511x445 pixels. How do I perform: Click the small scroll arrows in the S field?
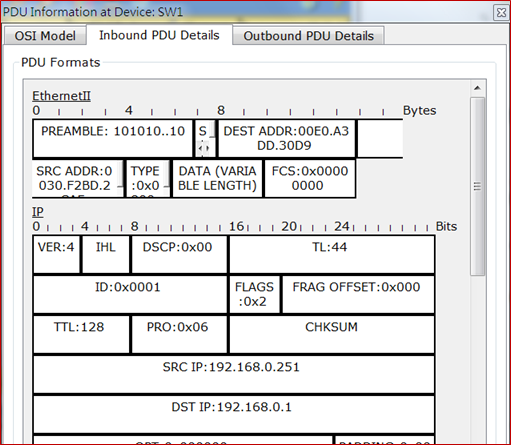[203, 147]
